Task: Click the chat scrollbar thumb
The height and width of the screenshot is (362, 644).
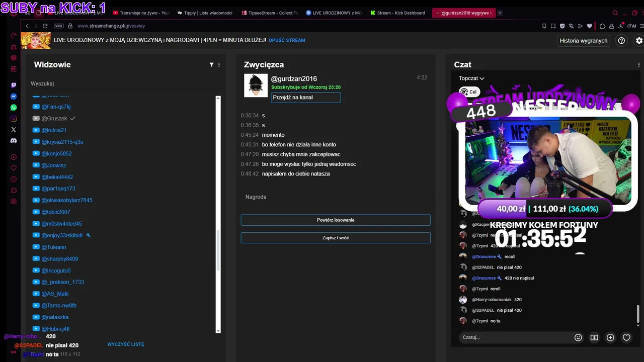Action: click(638, 314)
